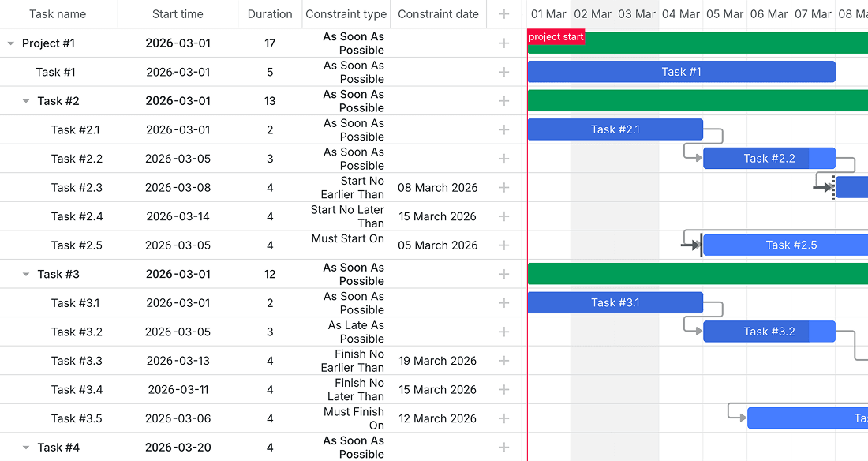The image size is (868, 461).
Task: Click the Constraint type column header
Action: pos(346,14)
